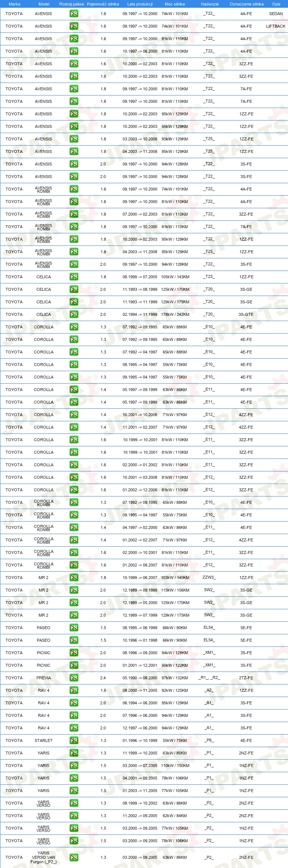
Task: Click fuel icon in PASEO 10.1996 -> 01.1998 row
Action: coord(74,640)
